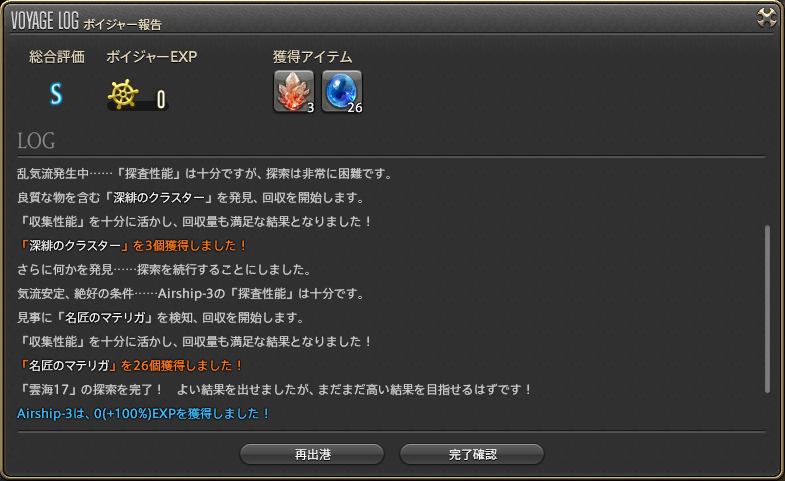Click the 獲得アイテム heading
Screen dimensions: 785x481
pos(312,57)
